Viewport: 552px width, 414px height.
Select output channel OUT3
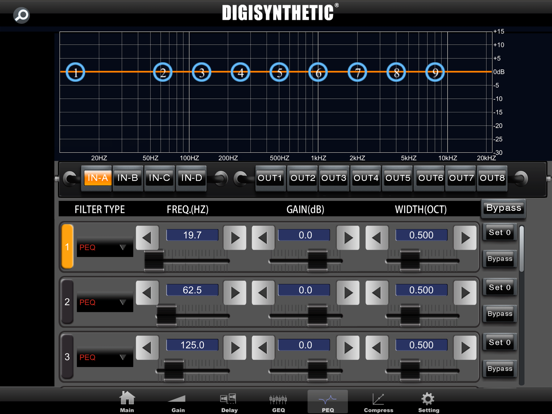pyautogui.click(x=334, y=178)
